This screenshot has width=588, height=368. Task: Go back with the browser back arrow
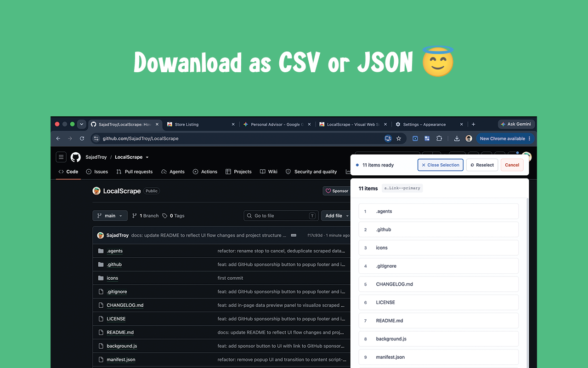[58, 138]
